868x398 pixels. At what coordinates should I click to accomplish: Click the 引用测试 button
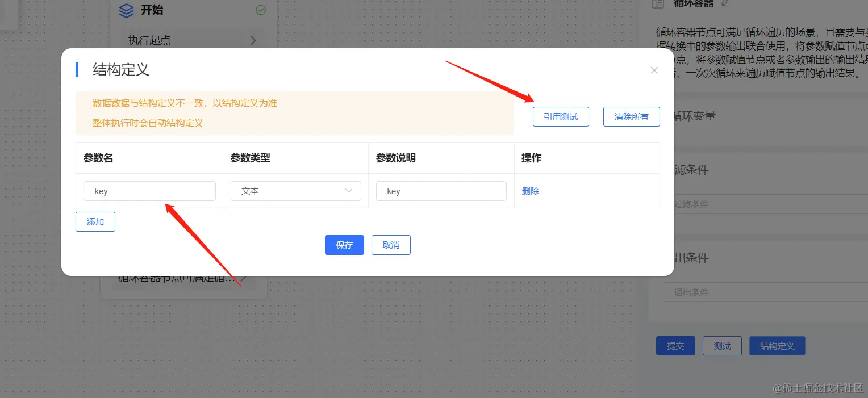coord(561,116)
